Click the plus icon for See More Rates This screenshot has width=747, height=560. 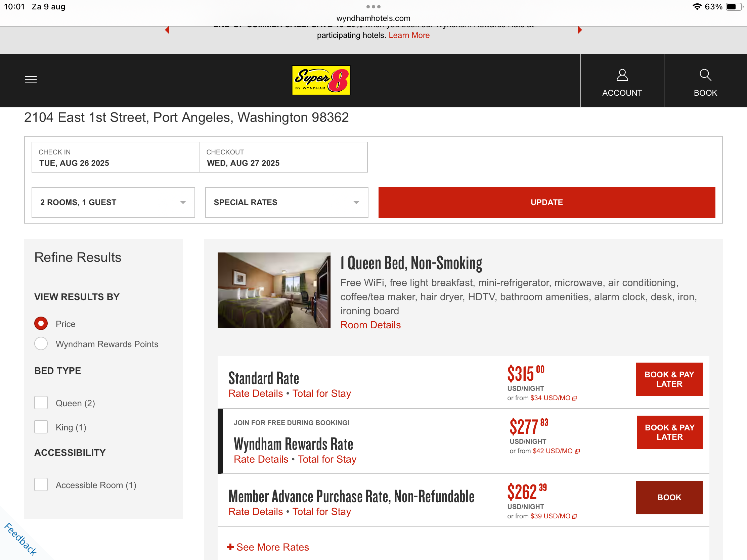pos(230,547)
